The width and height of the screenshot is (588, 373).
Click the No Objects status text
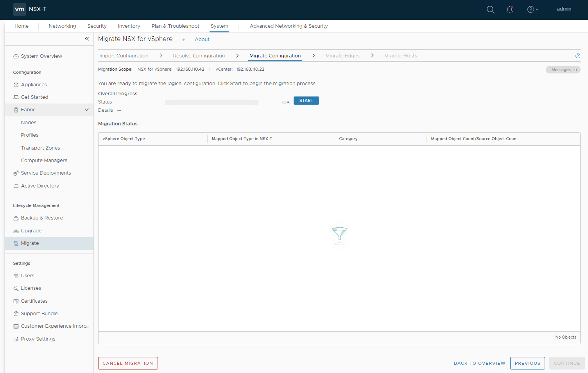pyautogui.click(x=566, y=337)
